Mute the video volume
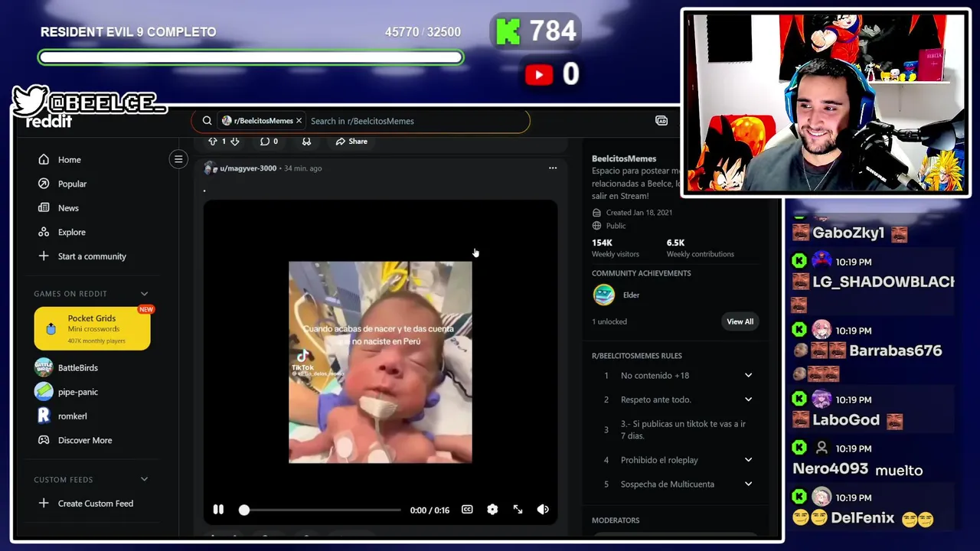 (543, 510)
